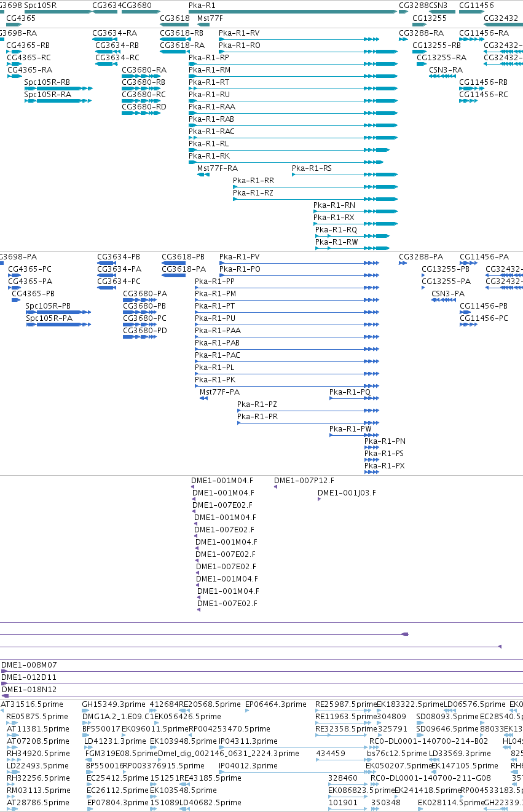Click protein Pka-R1-PQ
Viewport: 523px width, 812px height.
pos(350,392)
